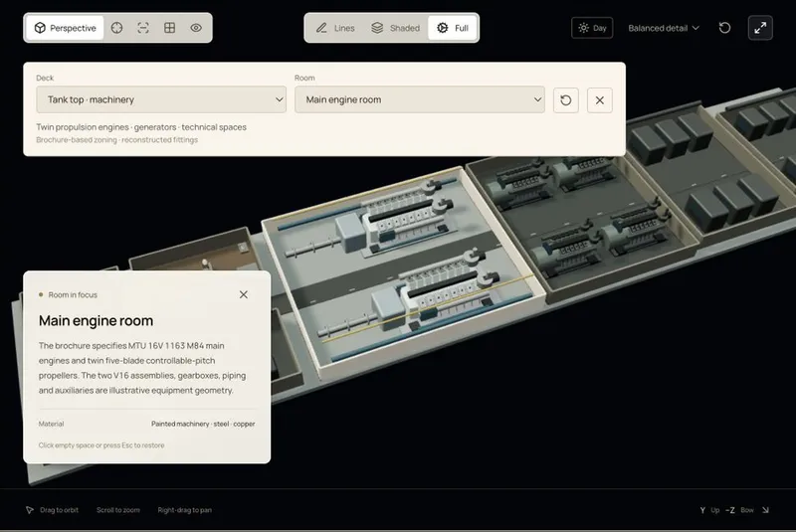
Task: Click the Scroll to zoom hint
Action: [x=118, y=510]
